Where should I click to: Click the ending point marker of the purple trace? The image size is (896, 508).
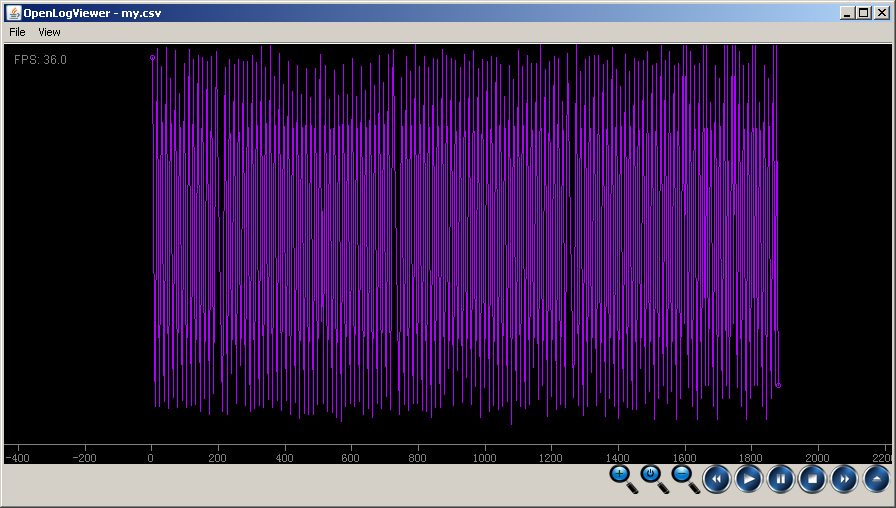[778, 385]
